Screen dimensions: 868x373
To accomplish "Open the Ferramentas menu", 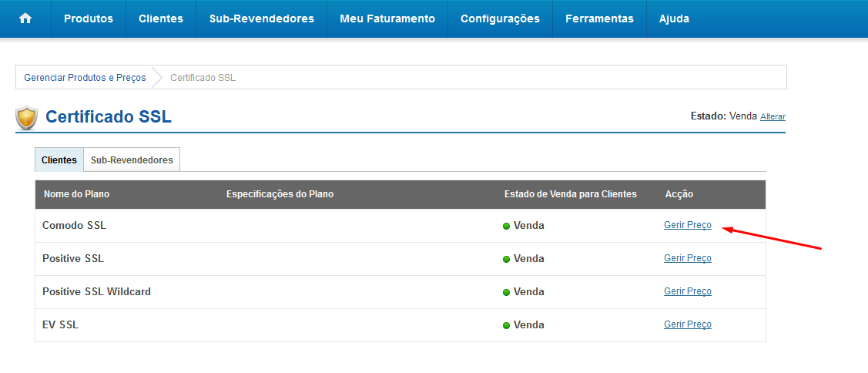I will coord(599,18).
